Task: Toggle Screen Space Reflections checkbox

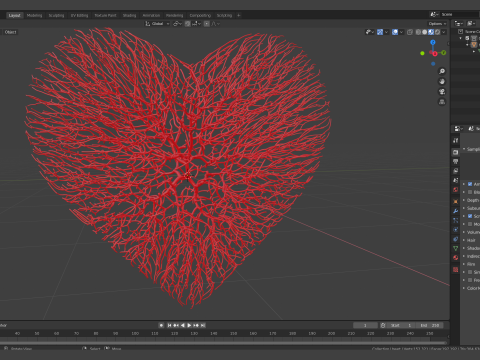Action: coord(470,216)
